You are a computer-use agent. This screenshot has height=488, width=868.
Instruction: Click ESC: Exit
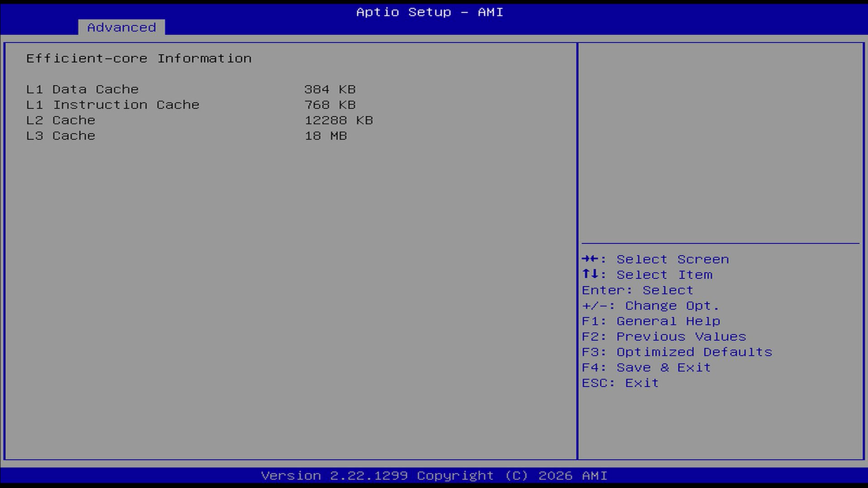[x=620, y=383]
